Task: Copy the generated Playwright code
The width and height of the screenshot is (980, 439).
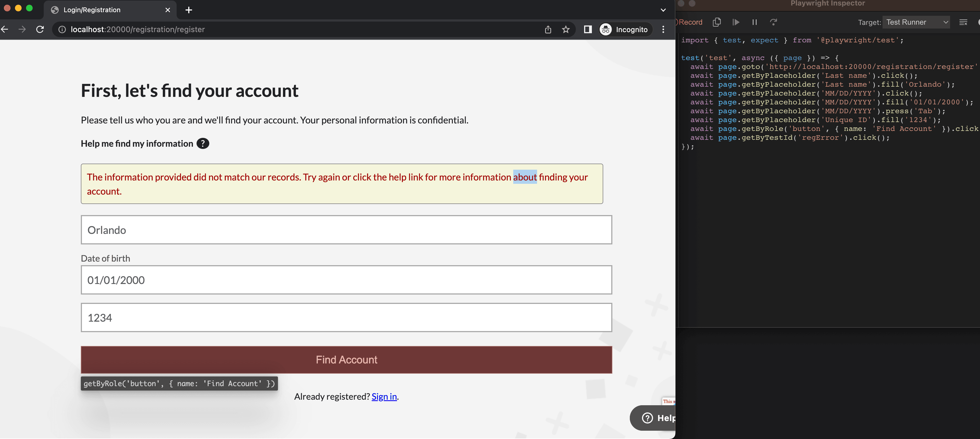Action: click(x=716, y=22)
